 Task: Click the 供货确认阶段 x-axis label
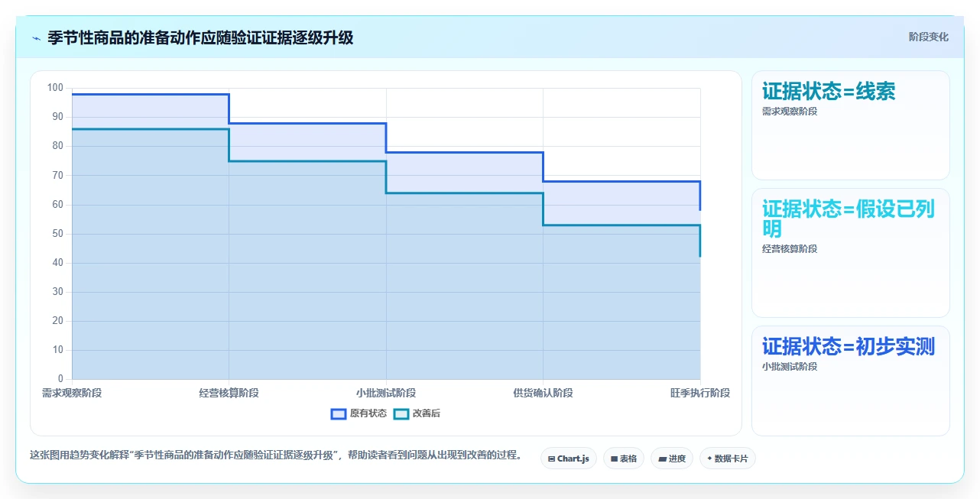click(x=544, y=393)
